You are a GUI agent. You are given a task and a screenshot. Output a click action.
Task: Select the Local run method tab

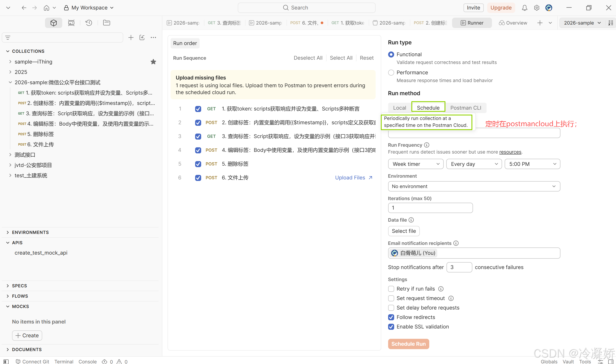(x=400, y=108)
